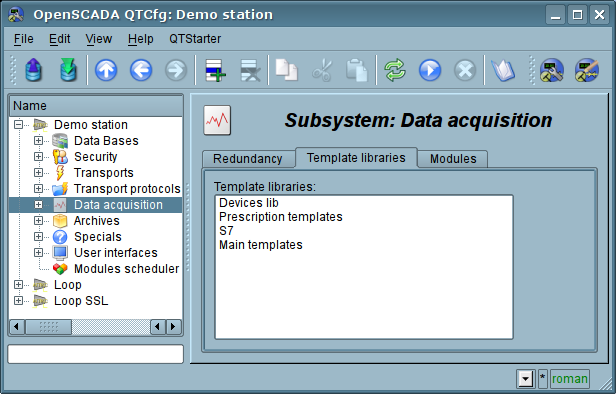Image resolution: width=616 pixels, height=394 pixels.
Task: Open the QTStarter menu
Action: tap(195, 39)
